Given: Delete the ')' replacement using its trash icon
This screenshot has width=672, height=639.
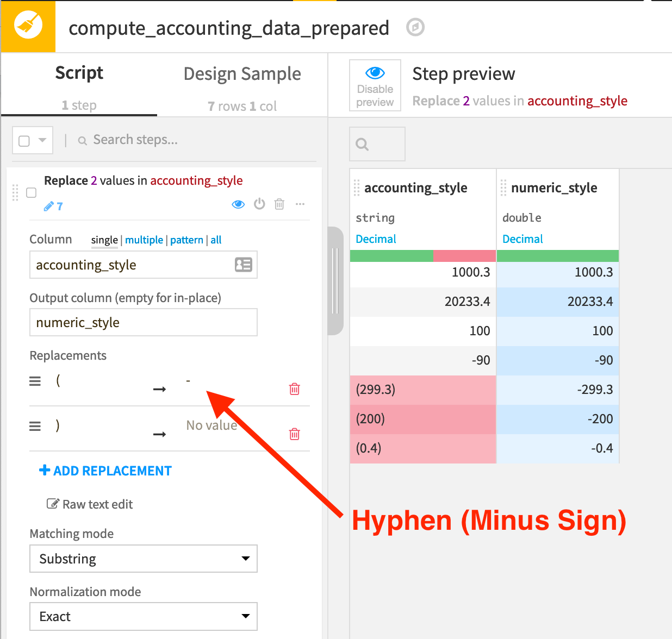Looking at the screenshot, I should pyautogui.click(x=294, y=434).
